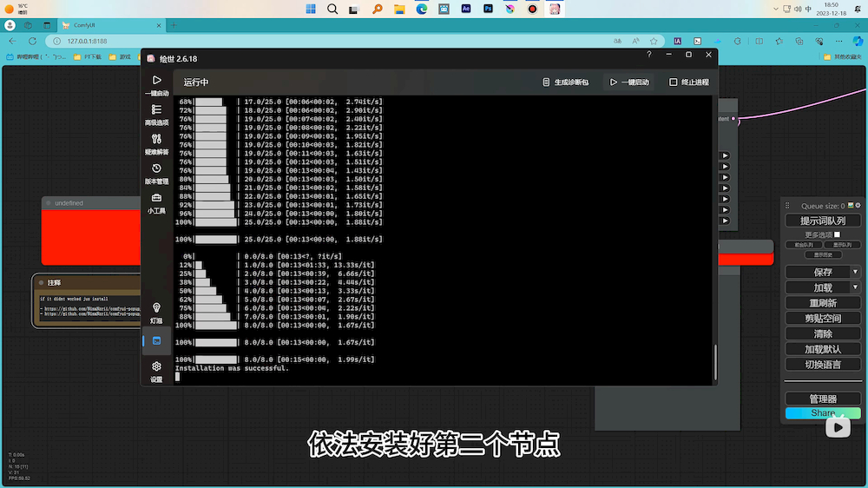This screenshot has width=868, height=488.
Task: Click the 终止进程 stop process button
Action: [689, 82]
